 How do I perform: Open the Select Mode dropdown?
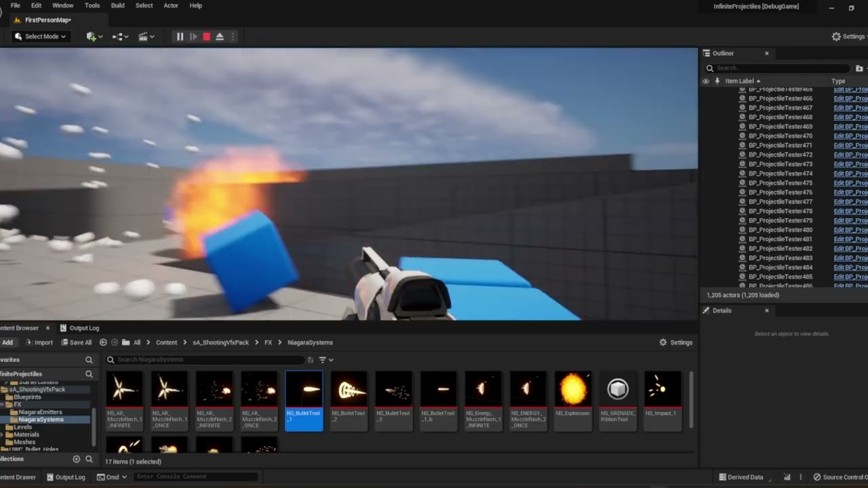tap(41, 37)
